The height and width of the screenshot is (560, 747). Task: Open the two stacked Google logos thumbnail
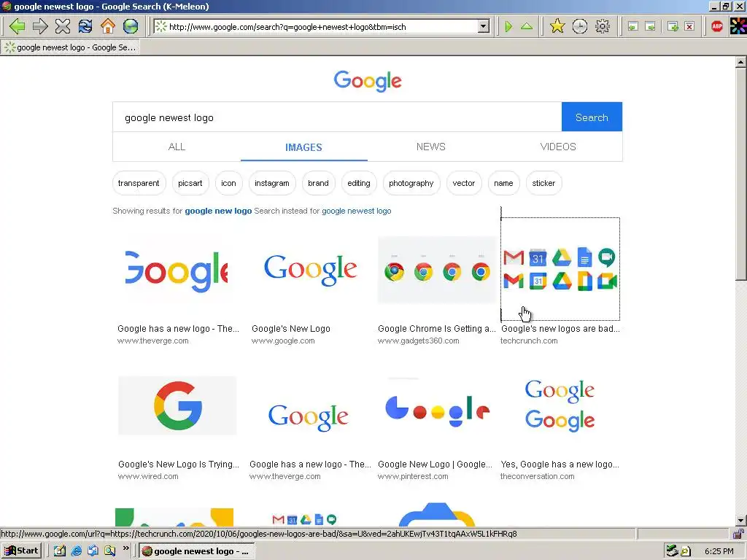(x=560, y=405)
